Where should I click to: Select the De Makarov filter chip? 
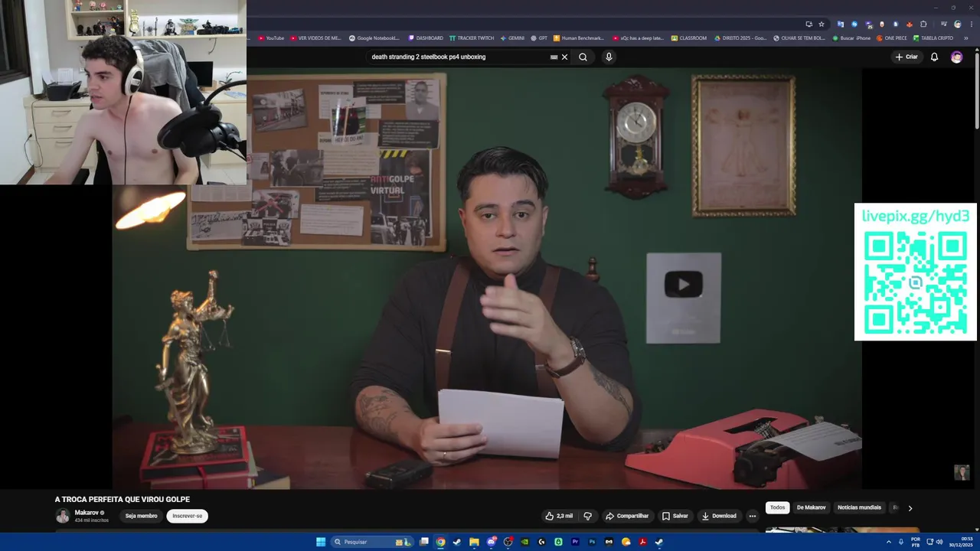pos(812,507)
